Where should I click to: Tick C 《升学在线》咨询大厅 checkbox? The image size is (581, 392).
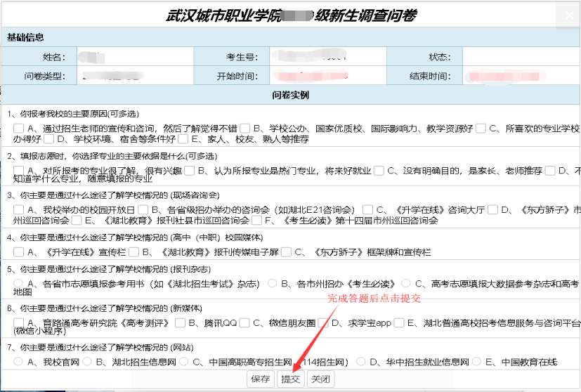[x=368, y=209]
